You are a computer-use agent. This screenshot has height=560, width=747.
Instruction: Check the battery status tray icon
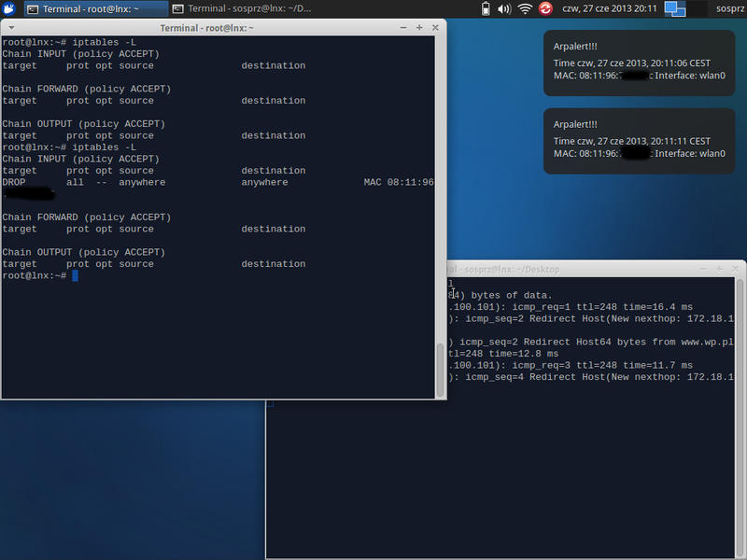click(x=486, y=8)
